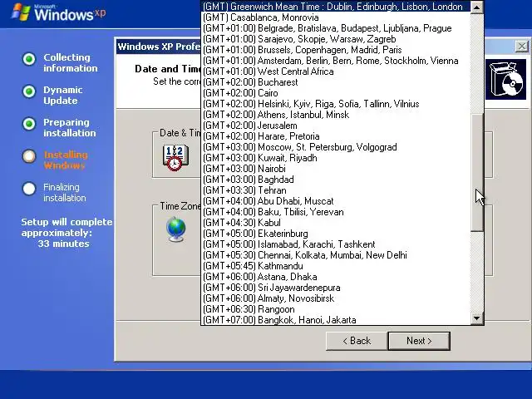Viewport: 532px width, 399px height.
Task: Choose Bangkok, Hanoi, Jakarta time zone
Action: pyautogui.click(x=336, y=320)
